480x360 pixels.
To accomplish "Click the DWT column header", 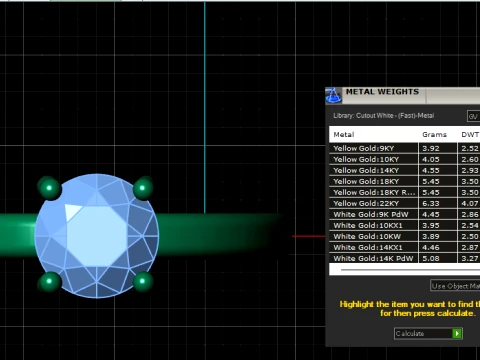I will pos(470,135).
